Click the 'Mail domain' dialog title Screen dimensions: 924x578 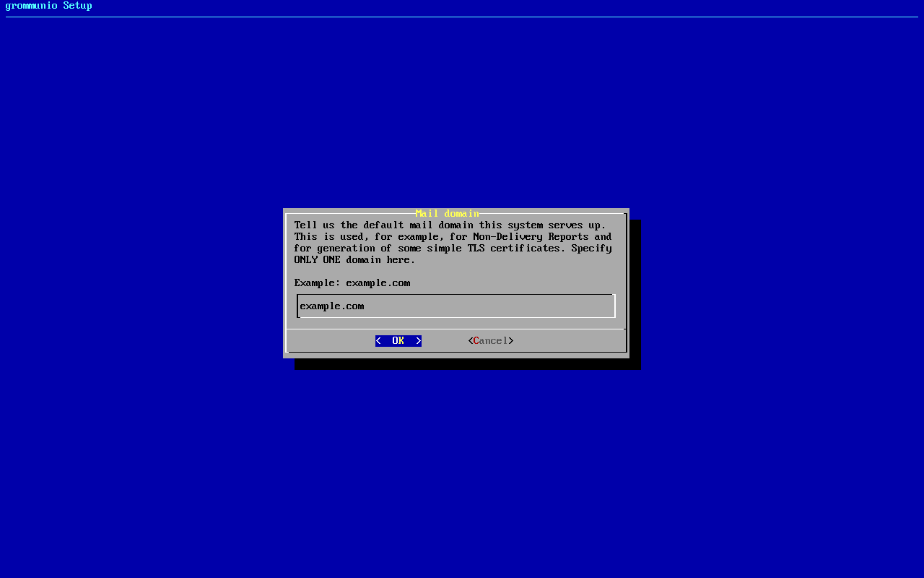click(448, 213)
